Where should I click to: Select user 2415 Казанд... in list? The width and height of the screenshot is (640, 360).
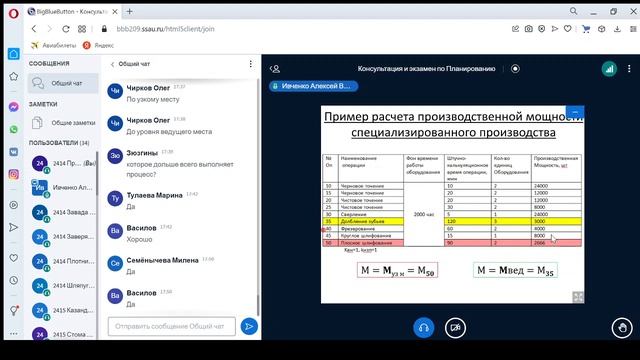(63, 310)
